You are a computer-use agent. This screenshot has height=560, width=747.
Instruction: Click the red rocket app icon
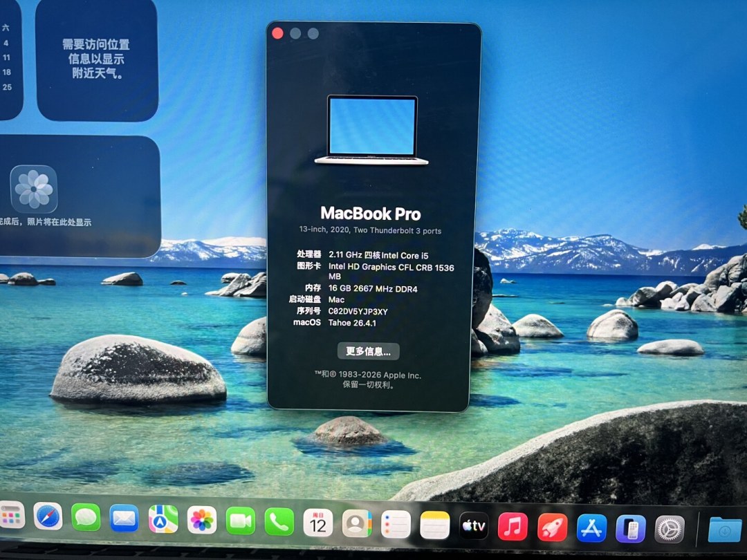[x=552, y=528]
